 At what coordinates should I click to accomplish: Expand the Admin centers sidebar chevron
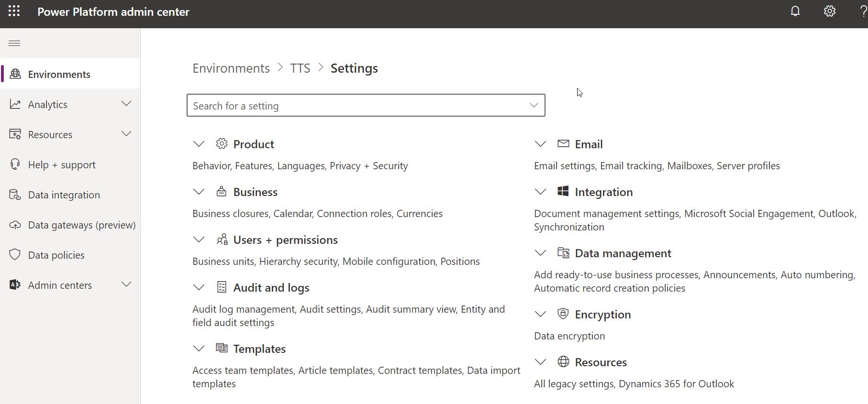pyautogui.click(x=126, y=284)
